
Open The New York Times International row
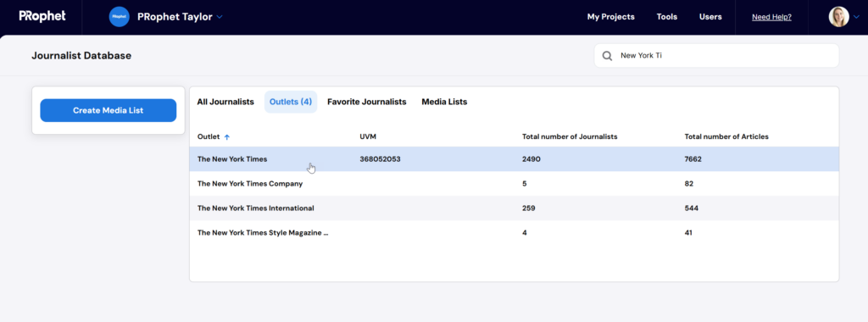coord(515,208)
